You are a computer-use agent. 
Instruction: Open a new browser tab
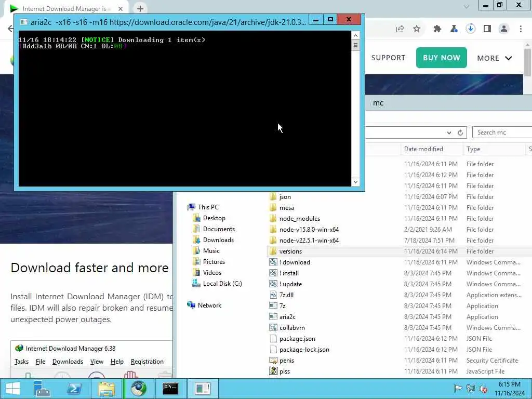coord(140,9)
